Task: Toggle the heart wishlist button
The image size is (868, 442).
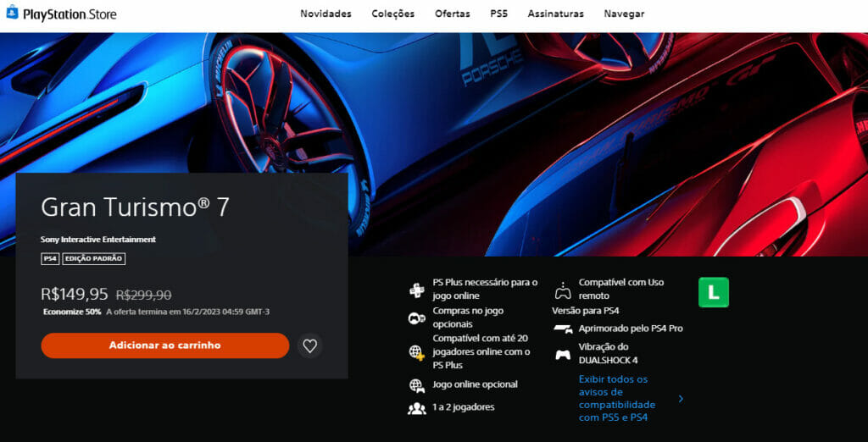Action: click(x=309, y=345)
